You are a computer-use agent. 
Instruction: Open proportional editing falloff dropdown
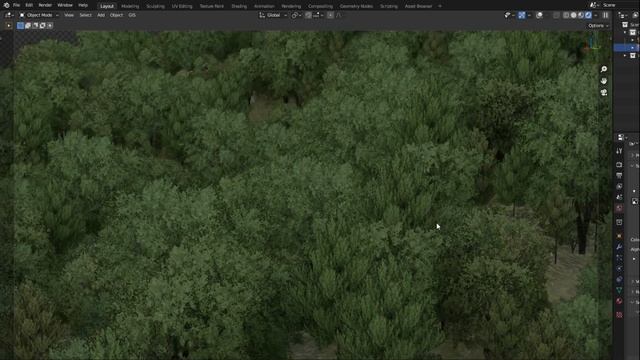pos(339,15)
